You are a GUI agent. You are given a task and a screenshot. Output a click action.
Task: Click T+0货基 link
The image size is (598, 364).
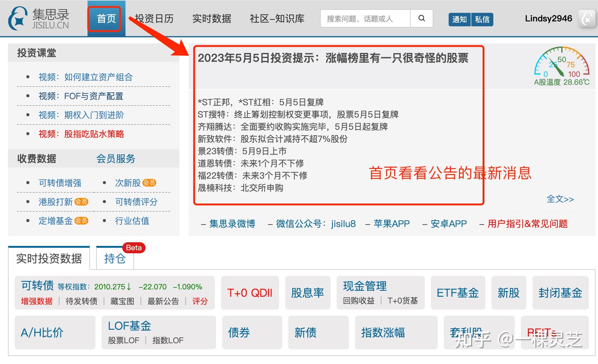403,301
